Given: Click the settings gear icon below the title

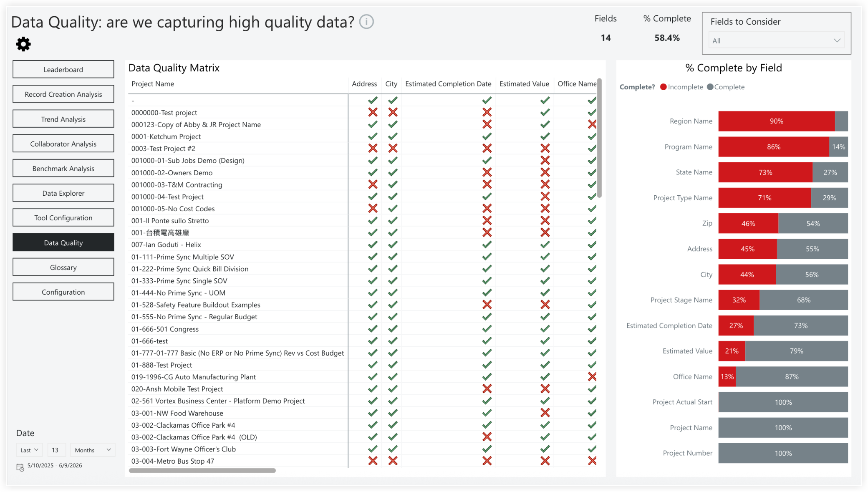Looking at the screenshot, I should tap(23, 44).
